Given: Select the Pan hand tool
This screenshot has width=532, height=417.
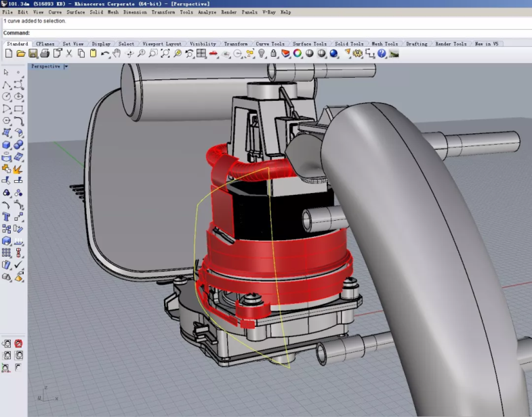Looking at the screenshot, I should click(117, 53).
